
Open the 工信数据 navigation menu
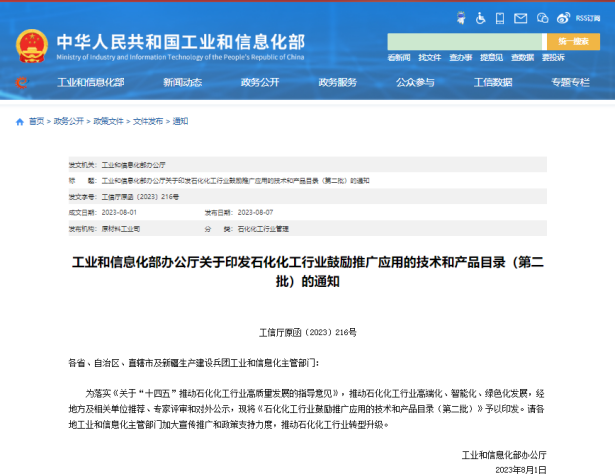[493, 83]
